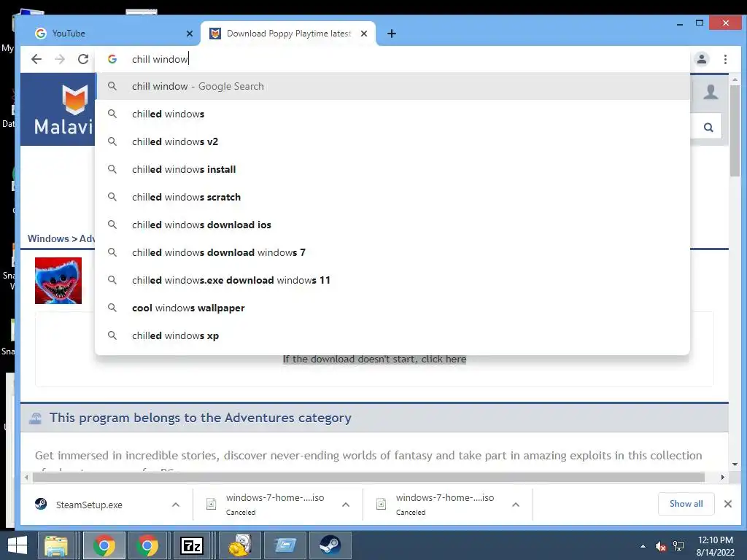The width and height of the screenshot is (747, 560).
Task: Click the horizontal scroll left arrow
Action: [x=26, y=477]
